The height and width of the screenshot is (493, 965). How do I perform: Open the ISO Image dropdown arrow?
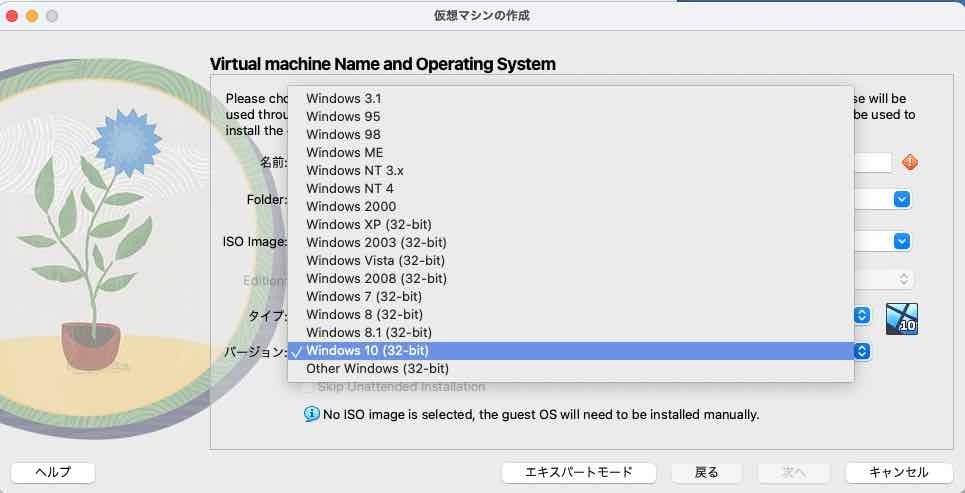902,241
